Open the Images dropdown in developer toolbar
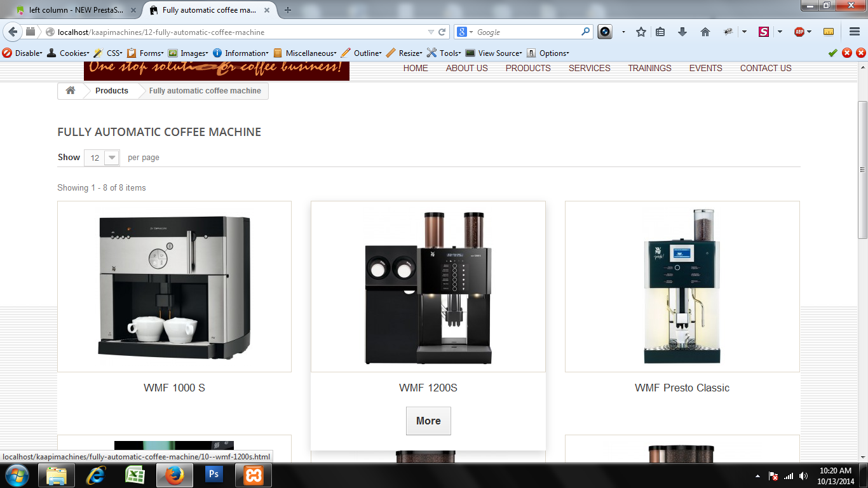Image resolution: width=868 pixels, height=488 pixels. pos(187,53)
